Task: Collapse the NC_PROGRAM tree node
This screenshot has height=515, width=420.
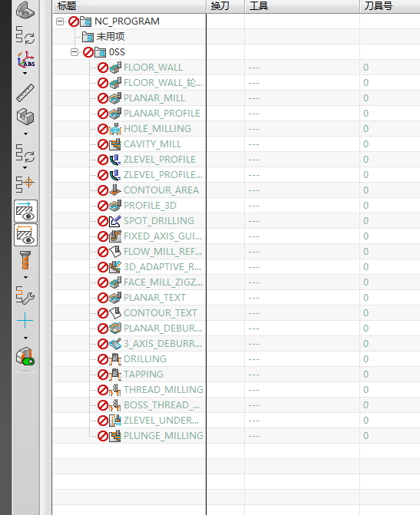Action: tap(60, 21)
